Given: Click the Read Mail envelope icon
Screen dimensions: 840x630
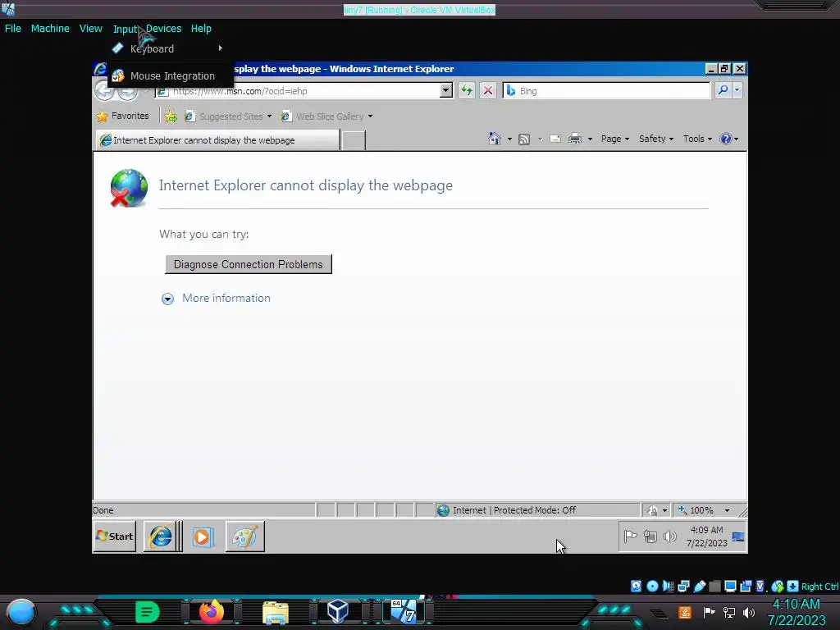Looking at the screenshot, I should click(555, 139).
